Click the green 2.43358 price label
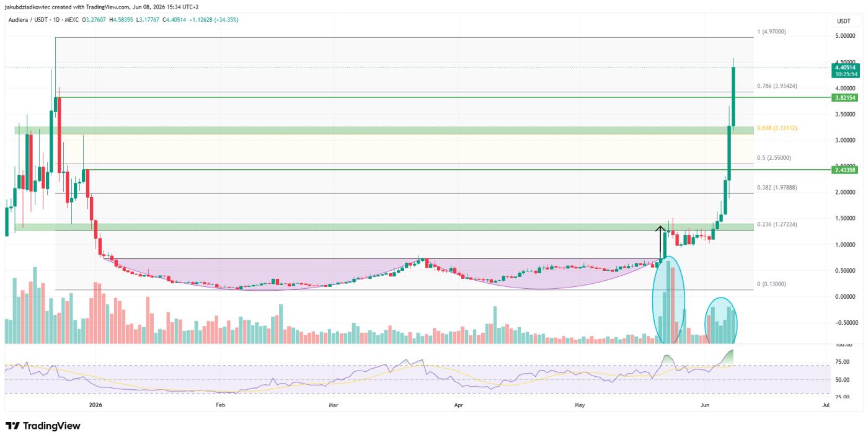This screenshot has height=440, width=868. [x=844, y=169]
